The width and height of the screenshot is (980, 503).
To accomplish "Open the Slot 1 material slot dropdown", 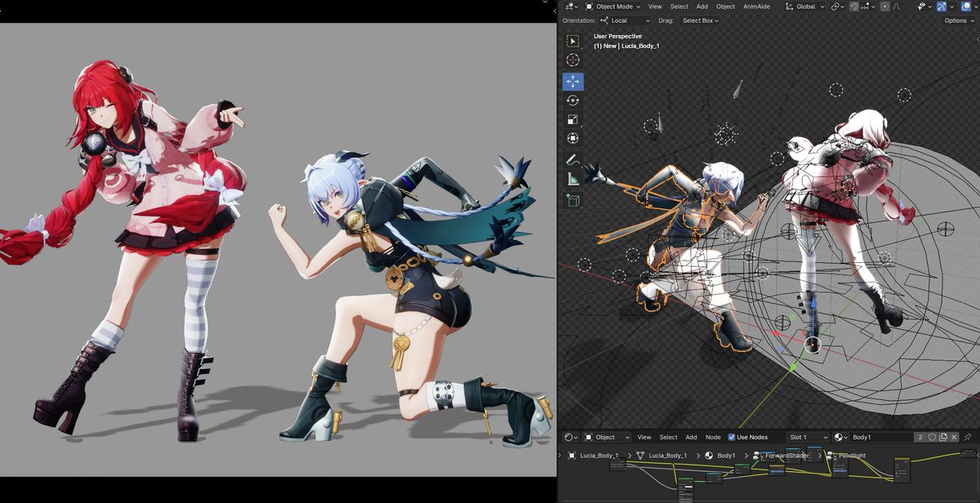I will pyautogui.click(x=808, y=437).
